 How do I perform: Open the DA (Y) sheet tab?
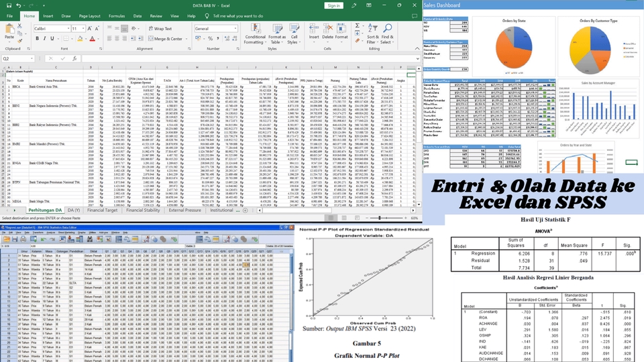coord(74,210)
